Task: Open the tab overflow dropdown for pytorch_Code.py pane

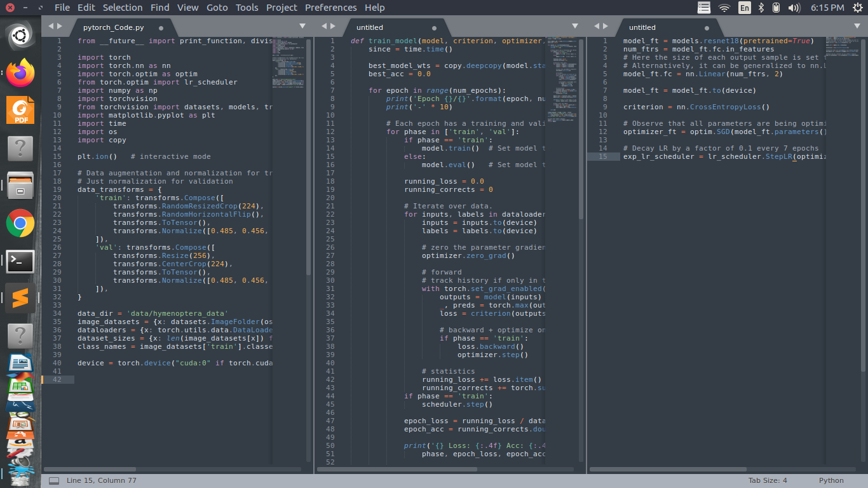Action: [x=302, y=25]
